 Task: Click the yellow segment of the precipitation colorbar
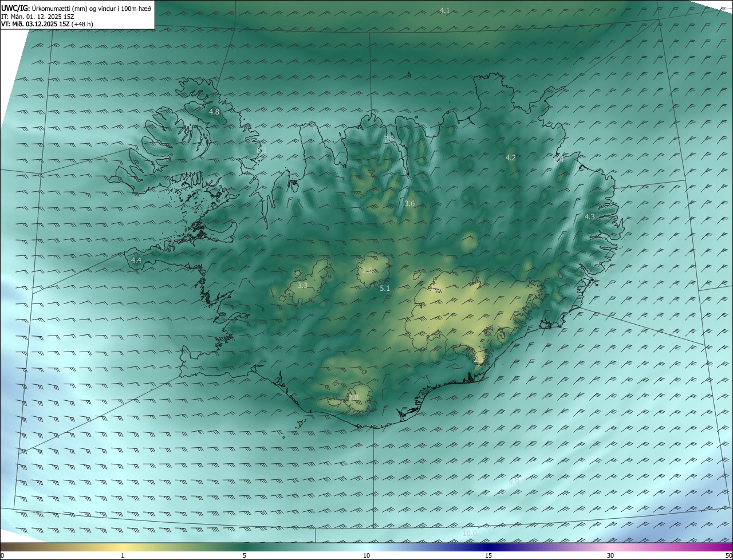pos(123,547)
